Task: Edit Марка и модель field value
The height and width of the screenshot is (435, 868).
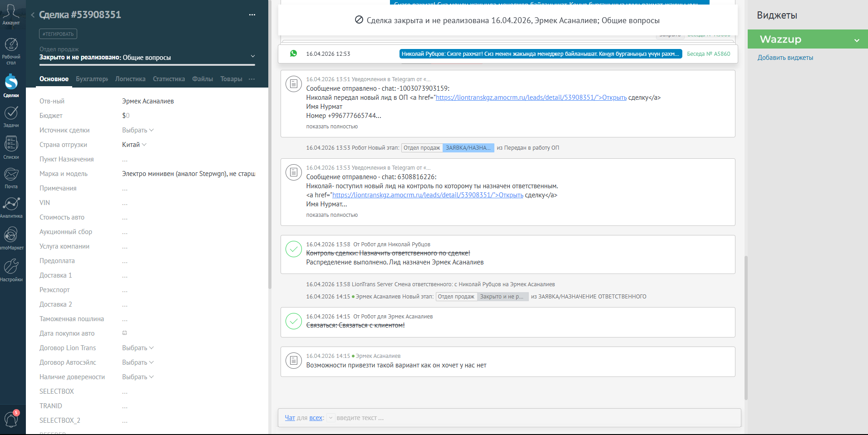Action: pos(188,174)
